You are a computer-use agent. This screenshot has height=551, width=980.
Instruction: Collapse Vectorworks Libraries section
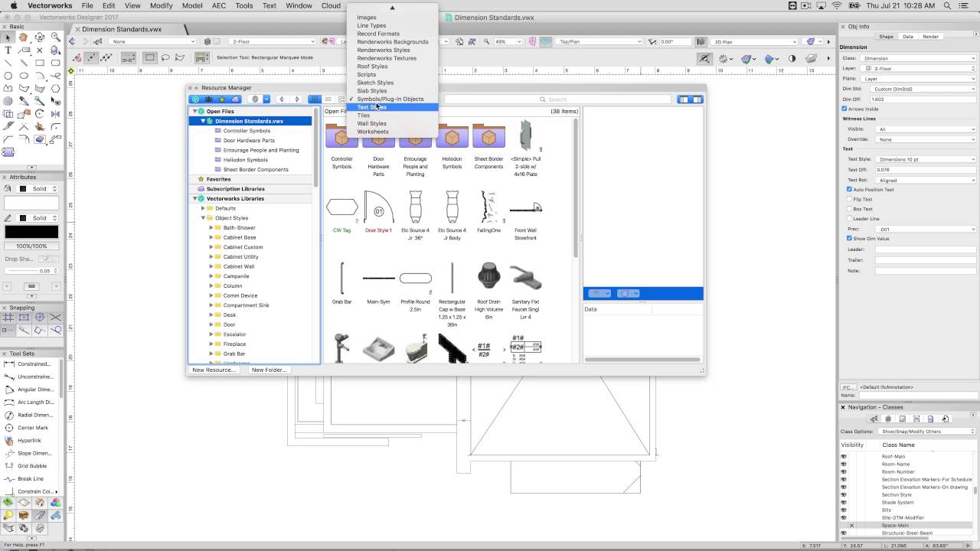pos(195,199)
